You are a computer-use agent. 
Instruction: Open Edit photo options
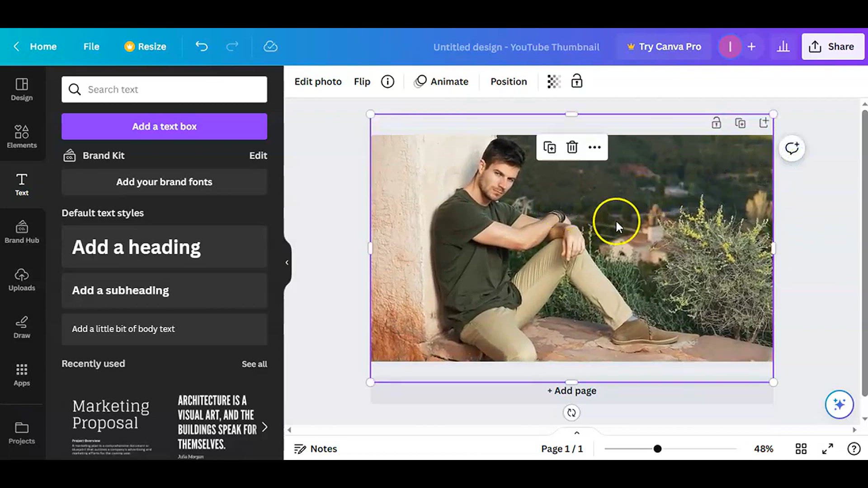click(318, 81)
